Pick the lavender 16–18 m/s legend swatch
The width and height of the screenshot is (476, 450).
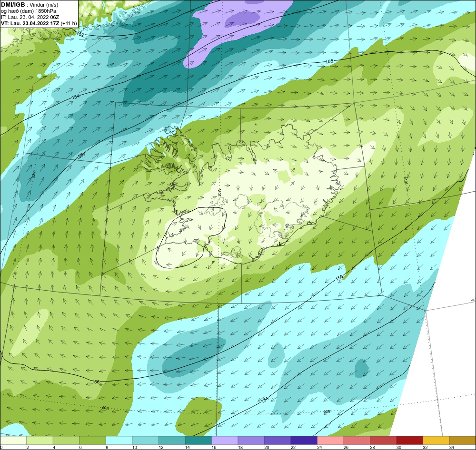pos(225,440)
